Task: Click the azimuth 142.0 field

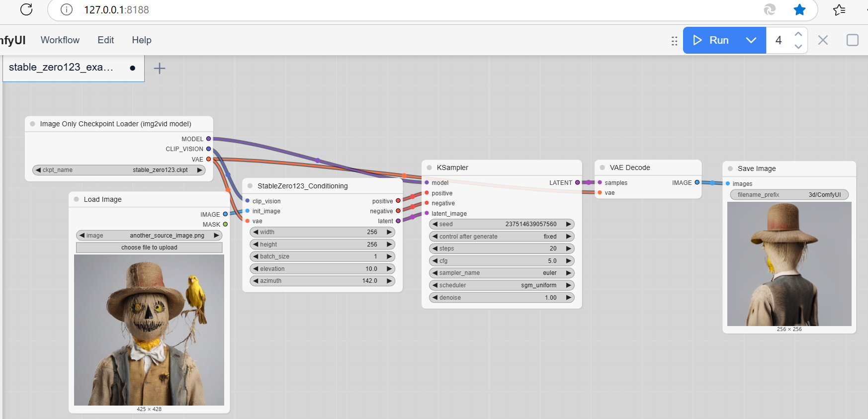Action: [322, 281]
